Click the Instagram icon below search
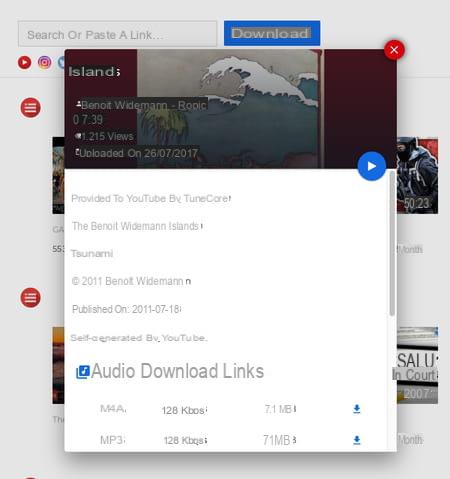The height and width of the screenshot is (479, 450). pos(45,62)
